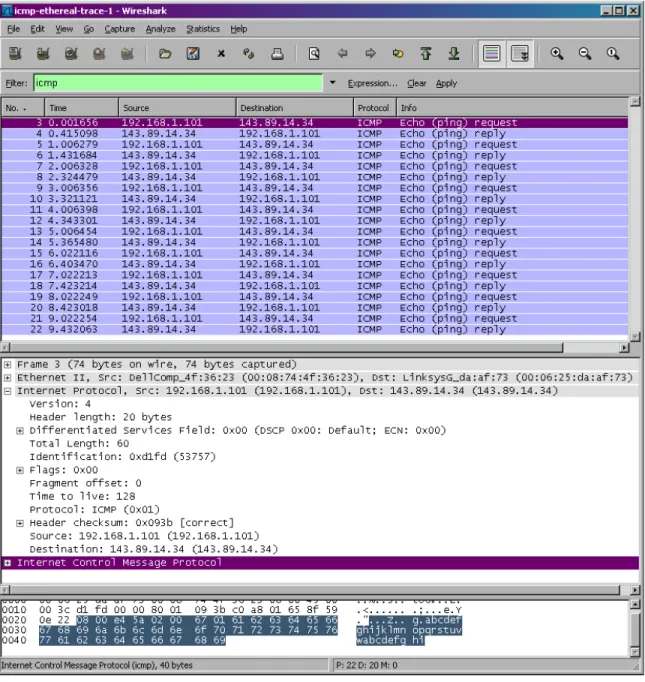Find a packet with magnifier page icon
645x682 pixels.
click(x=314, y=53)
